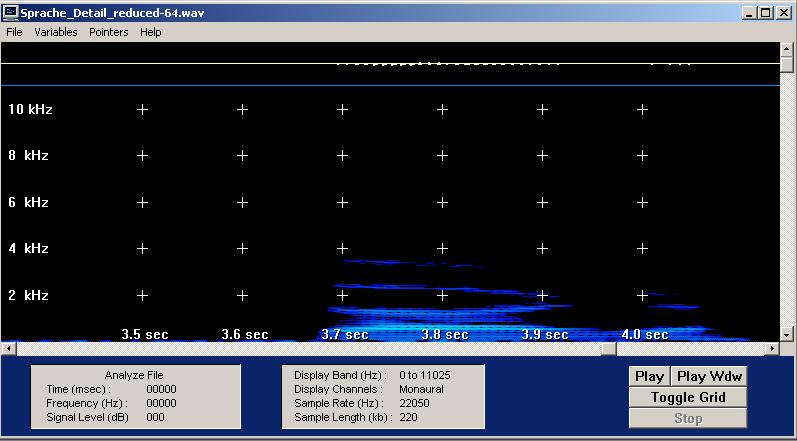Click the horizontal scrollbar thumb
The width and height of the screenshot is (797, 441).
pyautogui.click(x=609, y=349)
